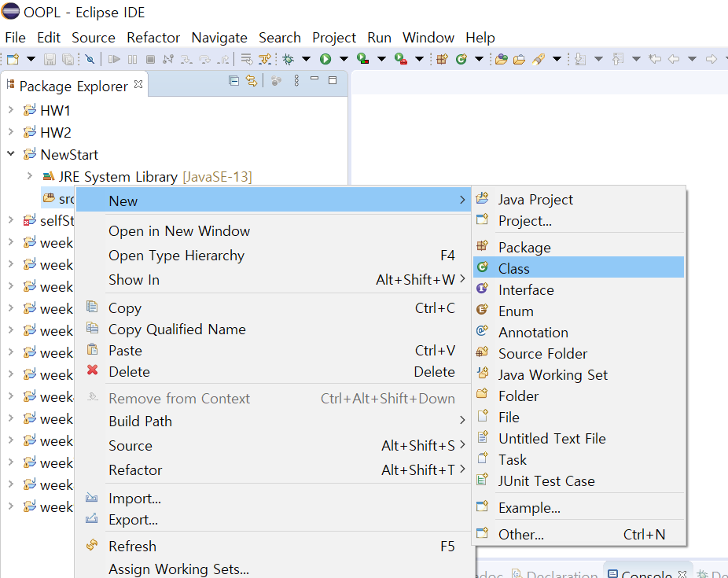Click the Back navigation arrow icon

coord(674,59)
